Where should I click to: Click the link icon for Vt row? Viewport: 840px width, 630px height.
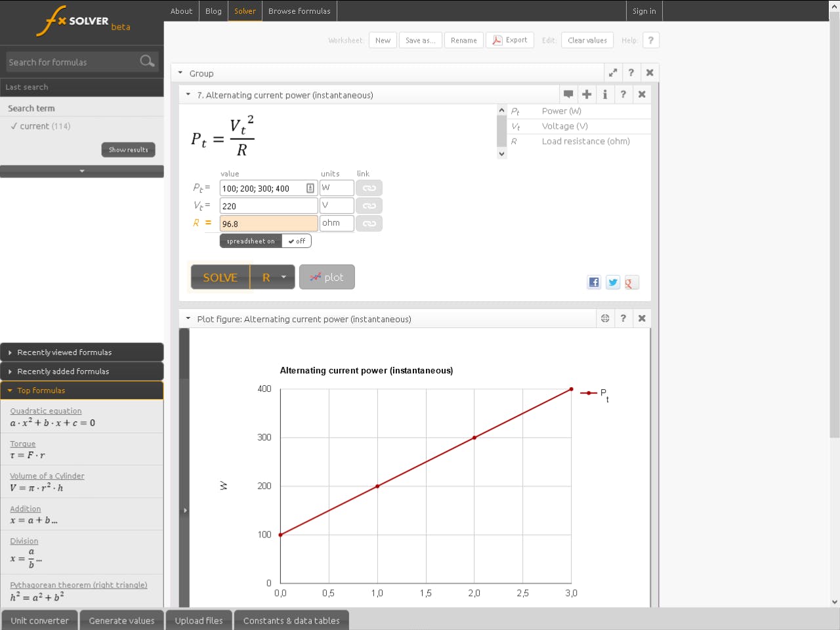coord(369,206)
